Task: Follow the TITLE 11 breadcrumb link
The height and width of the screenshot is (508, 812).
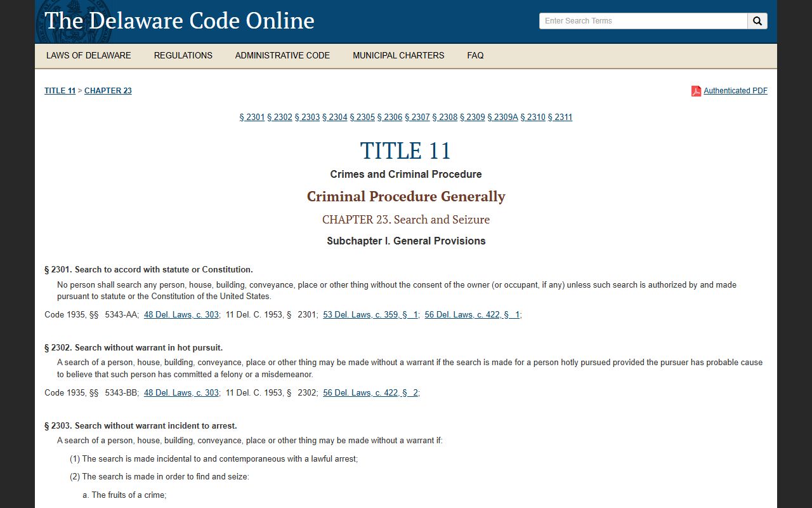Action: point(60,91)
